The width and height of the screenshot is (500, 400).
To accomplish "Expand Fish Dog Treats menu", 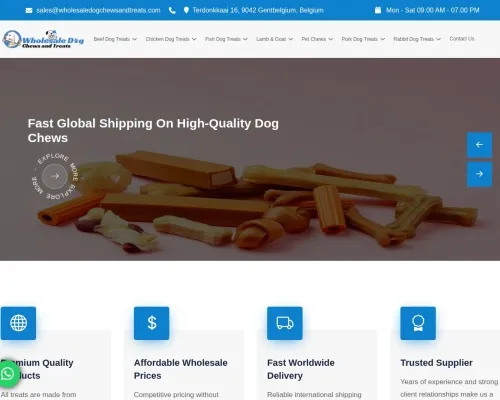I will click(x=226, y=39).
